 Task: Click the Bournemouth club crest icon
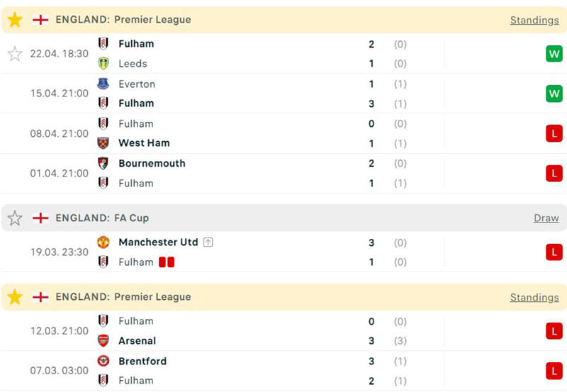point(103,163)
